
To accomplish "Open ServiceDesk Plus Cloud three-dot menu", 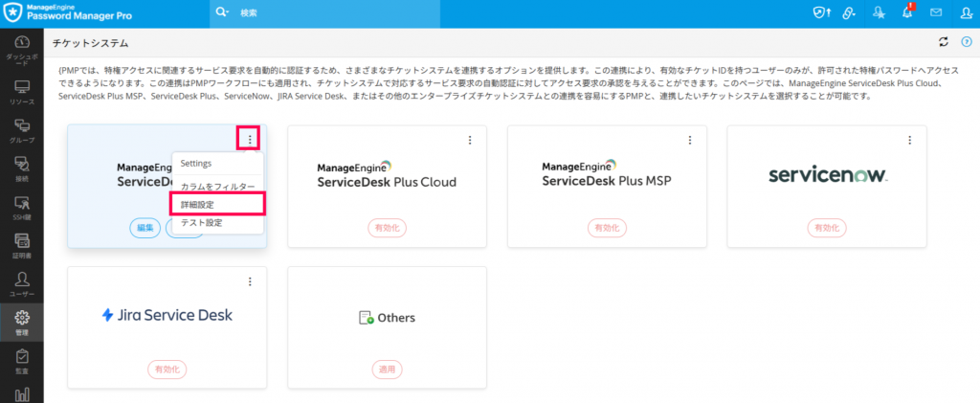I will coord(470,140).
